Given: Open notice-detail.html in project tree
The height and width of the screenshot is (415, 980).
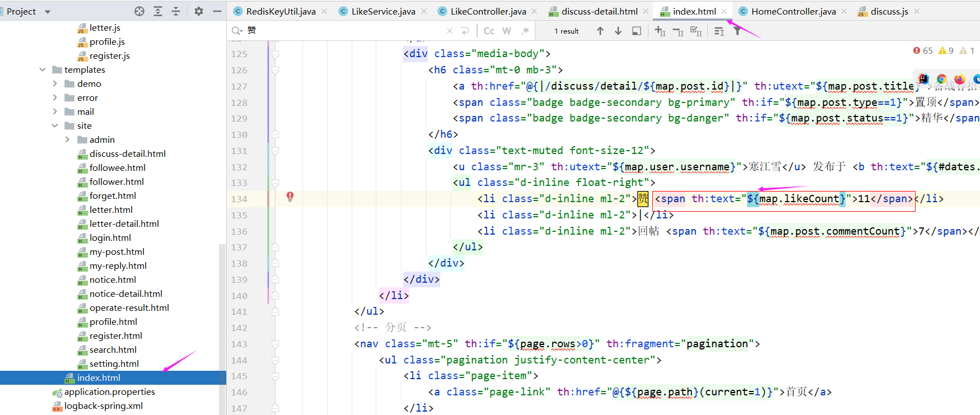Looking at the screenshot, I should [126, 293].
